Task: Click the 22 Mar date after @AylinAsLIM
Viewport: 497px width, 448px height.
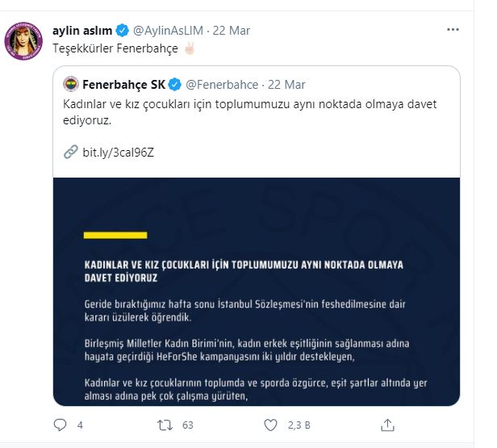Action: pos(232,31)
